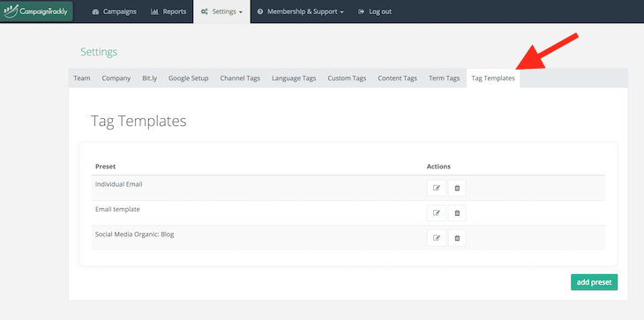Click the Individual Email preset name
The width and height of the screenshot is (644, 320).
(x=119, y=184)
